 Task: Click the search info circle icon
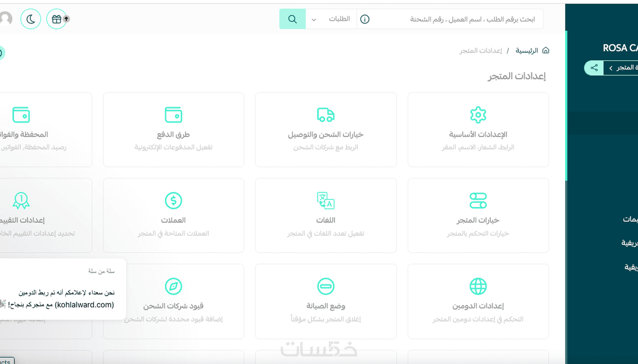click(x=365, y=19)
